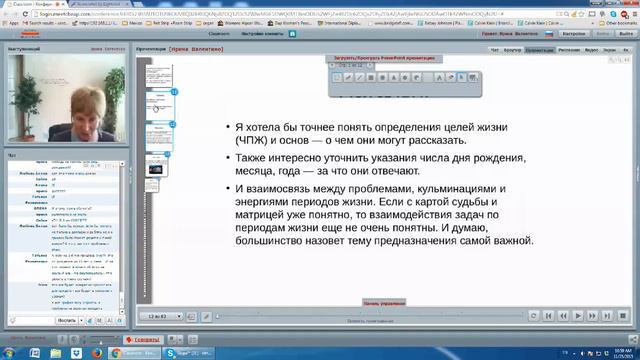640x360 pixels.
Task: Skip to the first slide button
Action: (x=549, y=316)
